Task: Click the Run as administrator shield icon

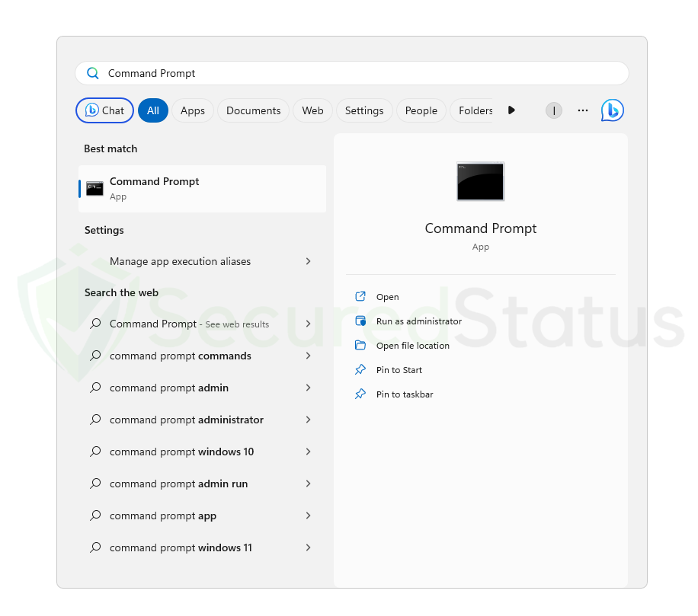Action: pos(360,321)
